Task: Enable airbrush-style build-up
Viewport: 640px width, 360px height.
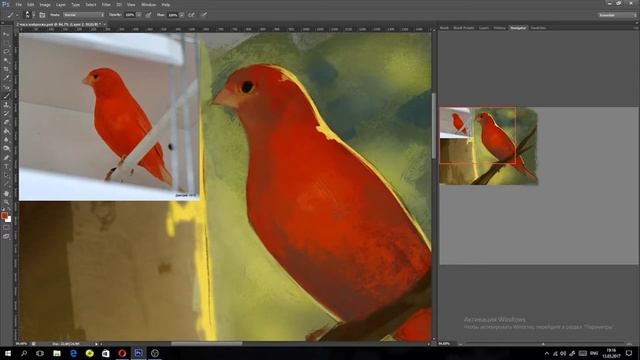Action: [191, 15]
